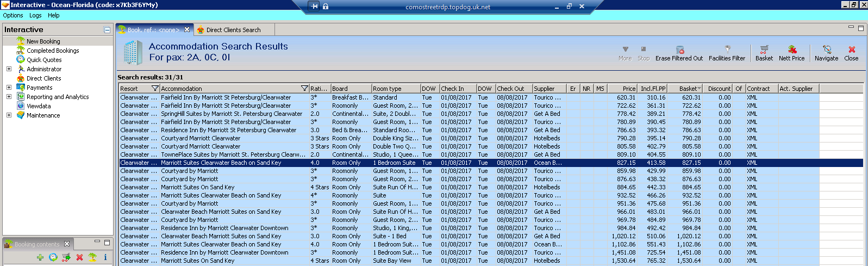Select the Residence Inn row priced 786.63
This screenshot has width=868, height=266.
(x=491, y=130)
